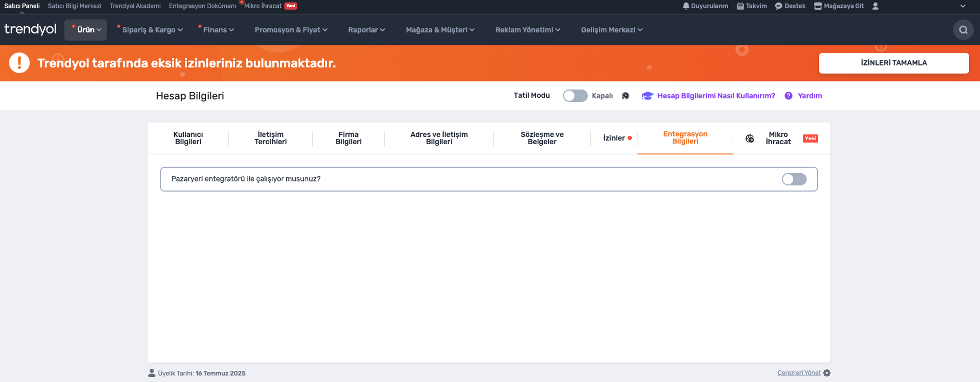Viewport: 980px width, 382px height.
Task: Expand the account chevron at top right
Action: [963, 6]
